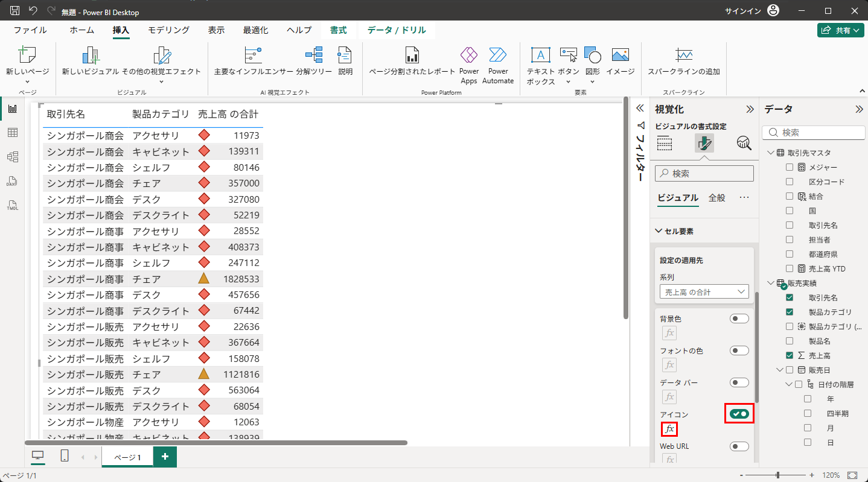Click the New Page (新しいページ) icon
This screenshot has height=482, width=868.
click(28, 55)
